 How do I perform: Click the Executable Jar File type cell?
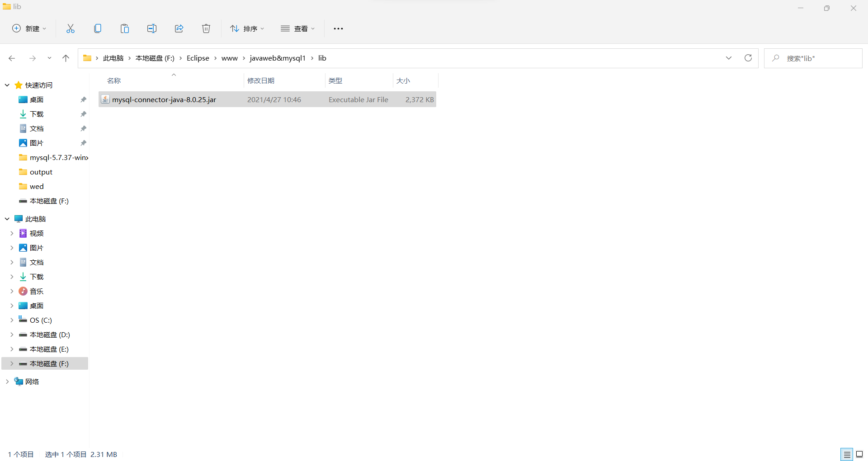359,99
